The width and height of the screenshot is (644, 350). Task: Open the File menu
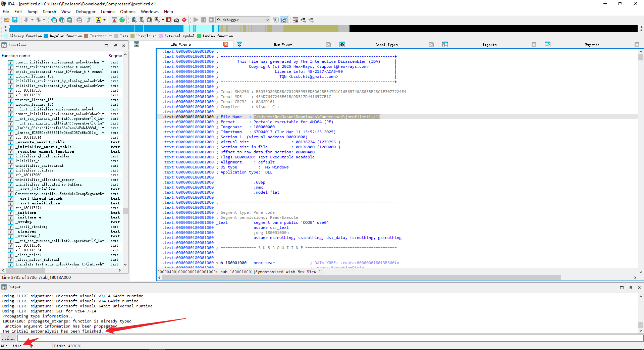point(6,11)
